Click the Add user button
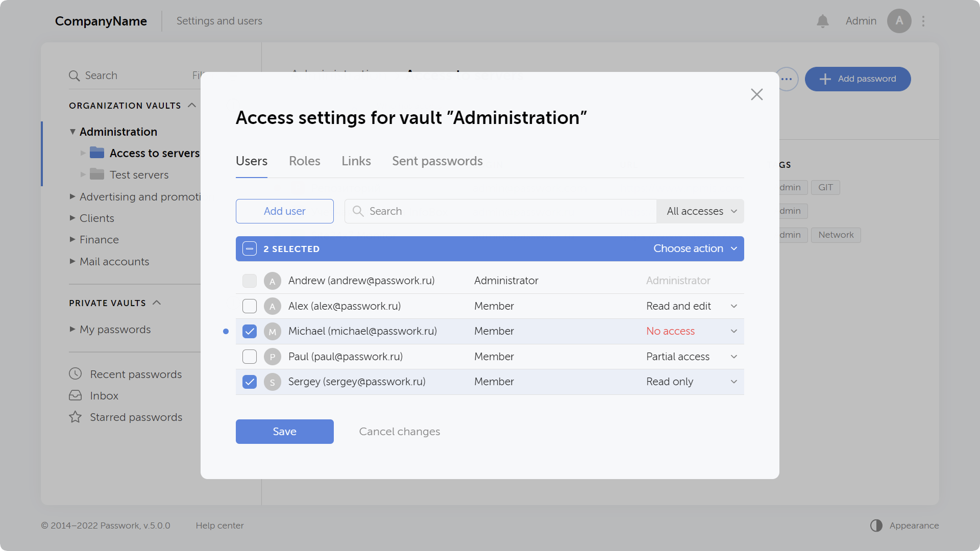The image size is (980, 551). tap(284, 211)
